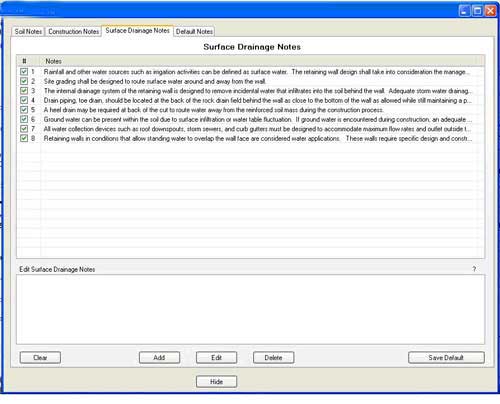
Task: Click the Hide button
Action: click(x=217, y=382)
